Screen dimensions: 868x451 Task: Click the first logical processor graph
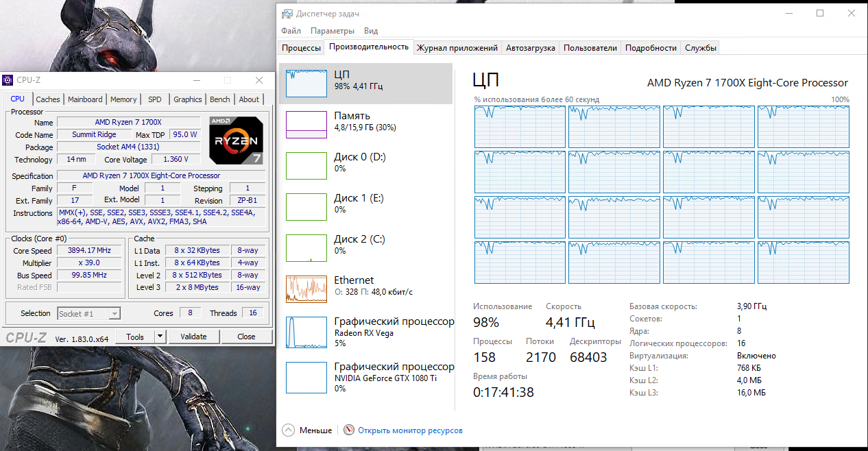(519, 126)
